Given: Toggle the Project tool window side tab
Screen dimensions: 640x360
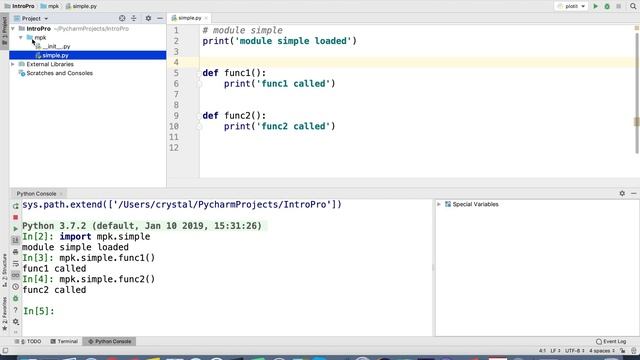Looking at the screenshot, I should point(4,31).
